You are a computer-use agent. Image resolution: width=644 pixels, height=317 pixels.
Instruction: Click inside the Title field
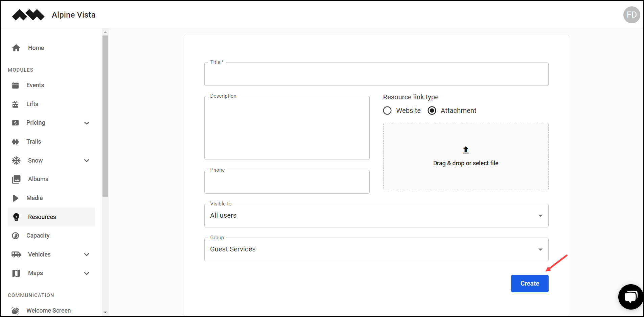376,74
